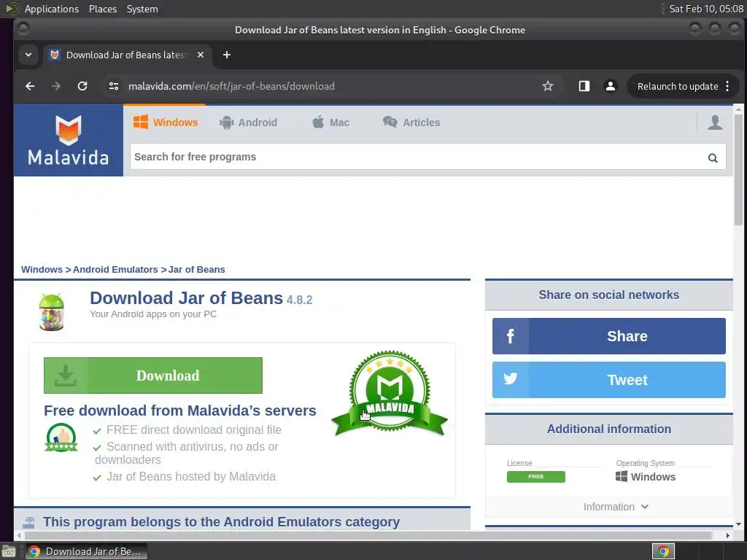Click the Chrome taskbar window button
747x560 pixels.
pos(86,551)
